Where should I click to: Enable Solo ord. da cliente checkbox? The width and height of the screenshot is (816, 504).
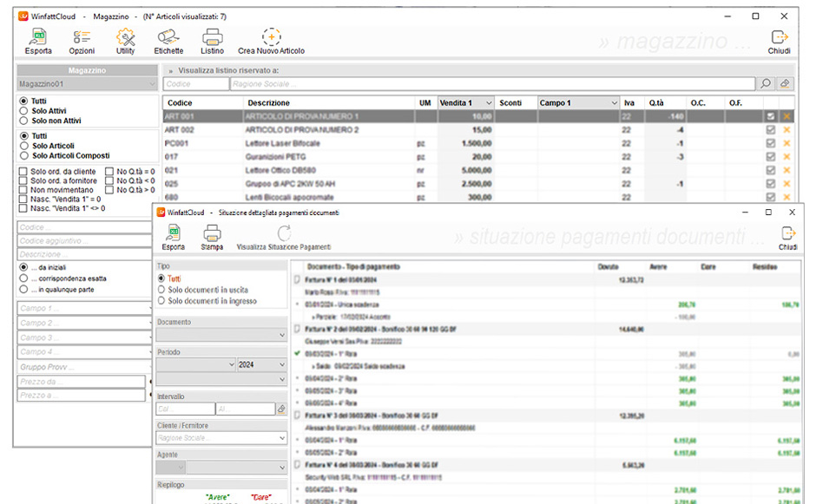tap(23, 171)
